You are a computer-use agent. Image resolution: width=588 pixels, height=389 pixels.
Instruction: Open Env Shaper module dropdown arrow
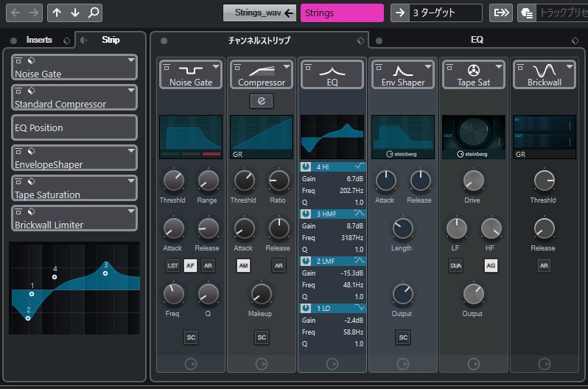click(428, 66)
